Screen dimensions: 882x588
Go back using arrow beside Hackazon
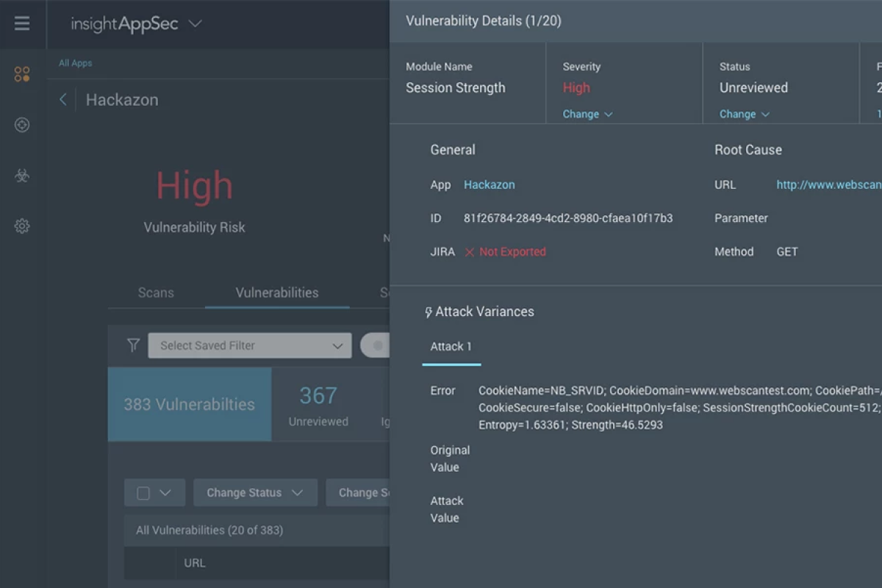coord(63,100)
